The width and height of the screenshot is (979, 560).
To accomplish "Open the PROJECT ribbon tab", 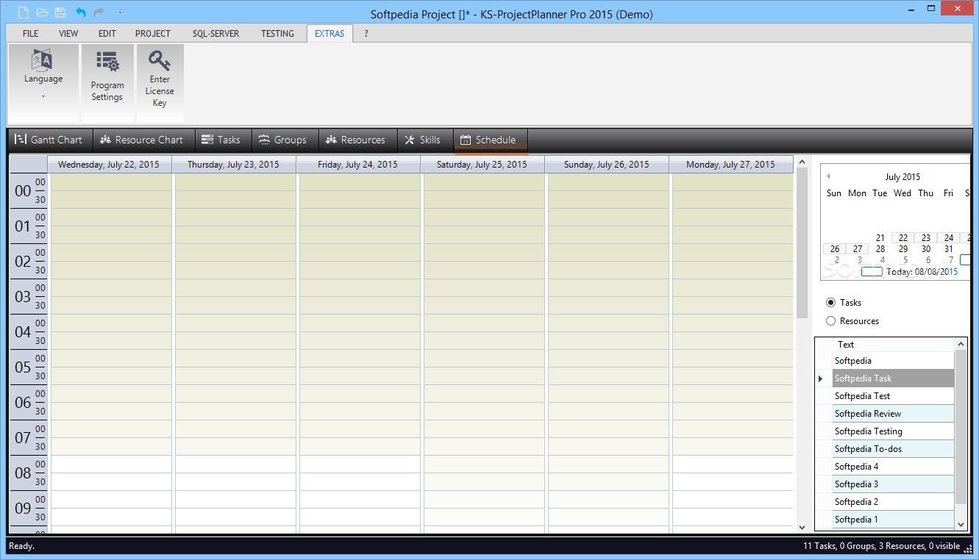I will [153, 34].
